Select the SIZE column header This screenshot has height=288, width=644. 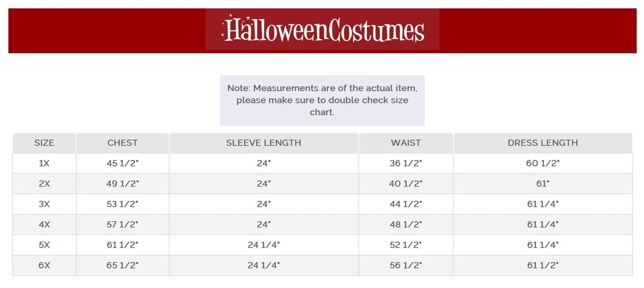[x=44, y=143]
